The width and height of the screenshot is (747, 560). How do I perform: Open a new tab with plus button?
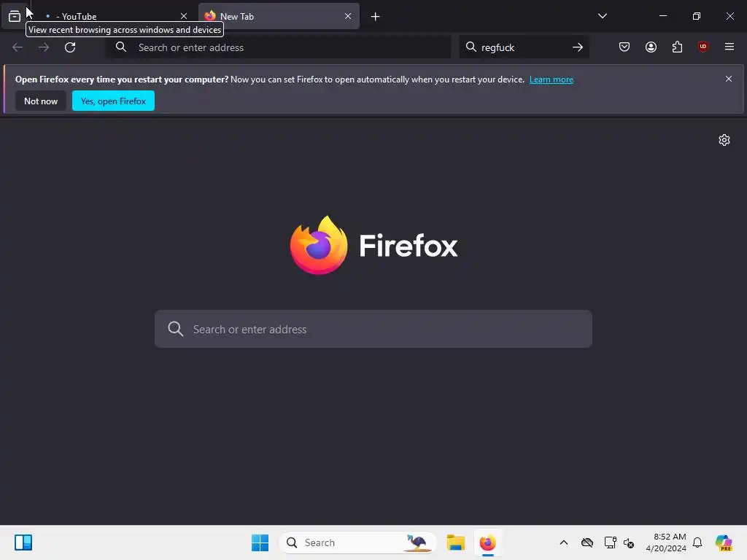tap(376, 17)
